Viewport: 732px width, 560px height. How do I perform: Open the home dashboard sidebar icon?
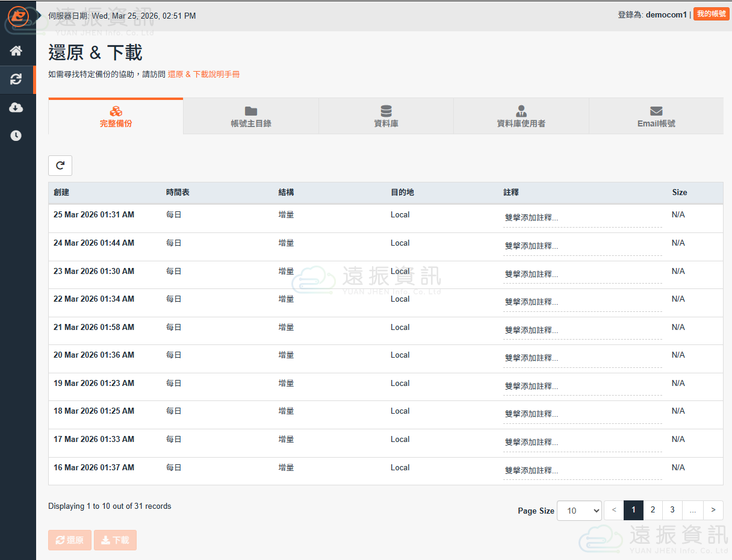point(16,51)
